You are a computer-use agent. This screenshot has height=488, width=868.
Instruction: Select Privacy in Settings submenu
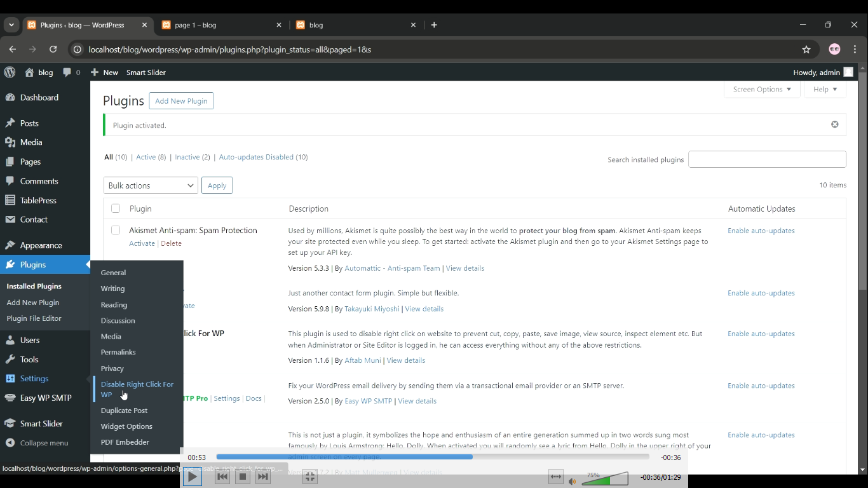coord(112,369)
